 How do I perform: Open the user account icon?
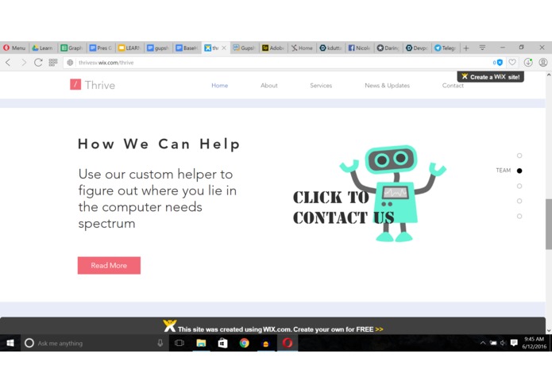[x=543, y=63]
